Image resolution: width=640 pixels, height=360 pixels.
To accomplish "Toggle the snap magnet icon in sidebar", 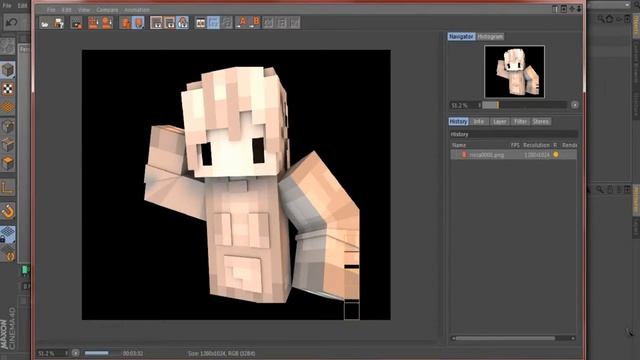I will coord(8,211).
